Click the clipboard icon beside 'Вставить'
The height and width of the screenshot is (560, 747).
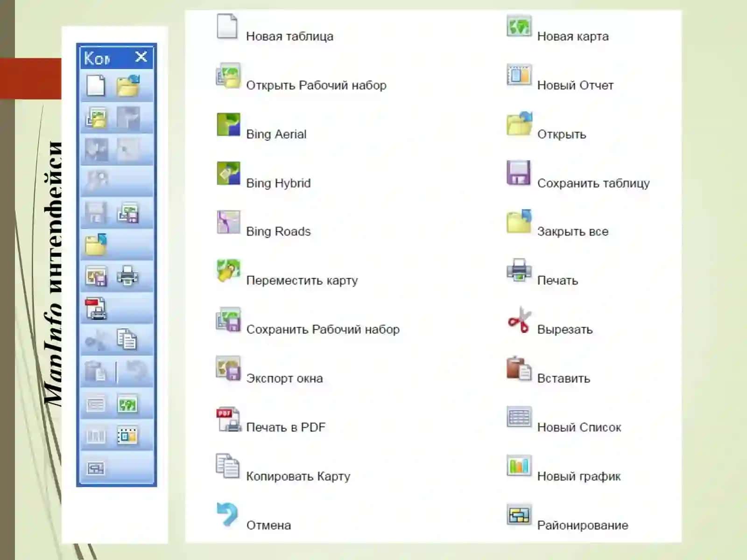(519, 368)
